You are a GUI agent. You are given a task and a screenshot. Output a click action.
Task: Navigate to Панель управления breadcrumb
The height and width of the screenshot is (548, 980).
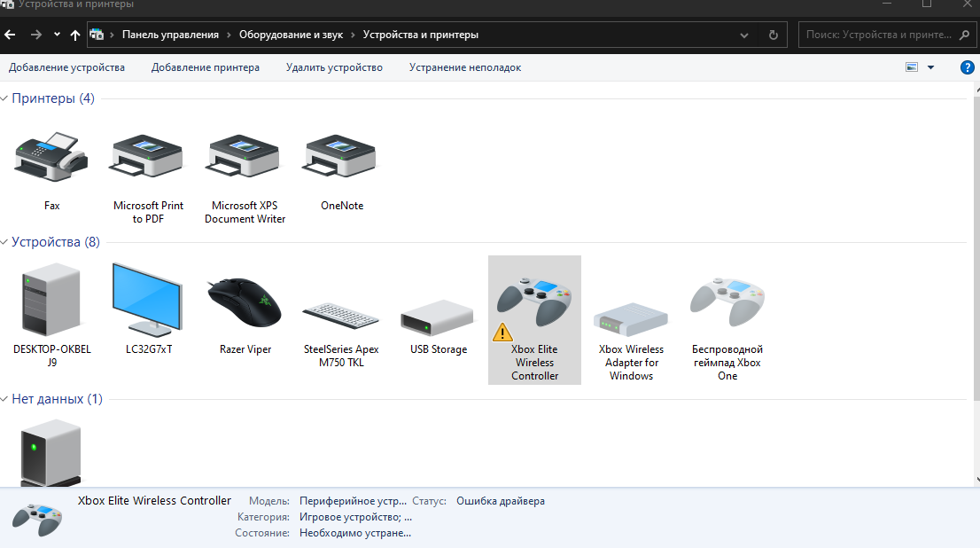[x=171, y=35]
